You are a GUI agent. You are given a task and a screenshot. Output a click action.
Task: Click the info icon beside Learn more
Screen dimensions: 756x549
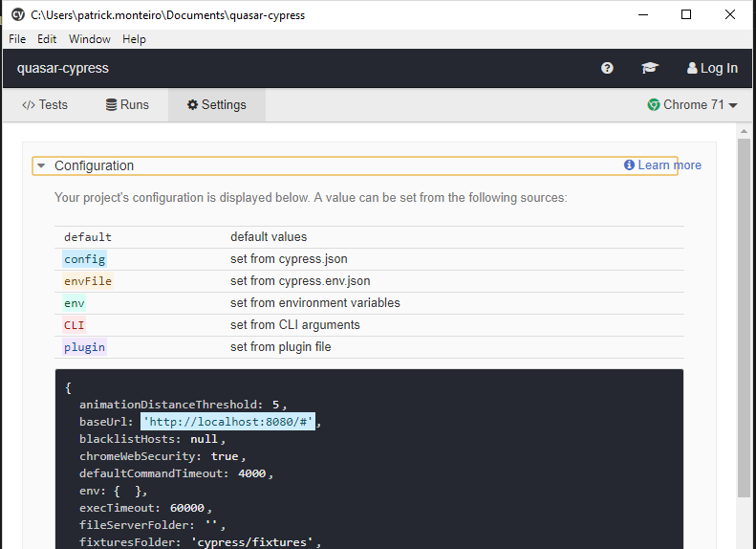click(629, 165)
